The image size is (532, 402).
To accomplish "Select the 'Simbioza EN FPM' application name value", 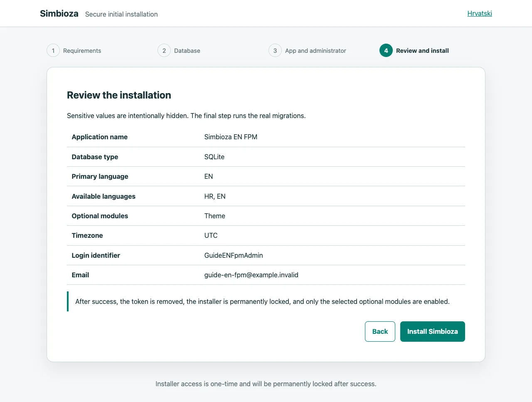I will [231, 137].
